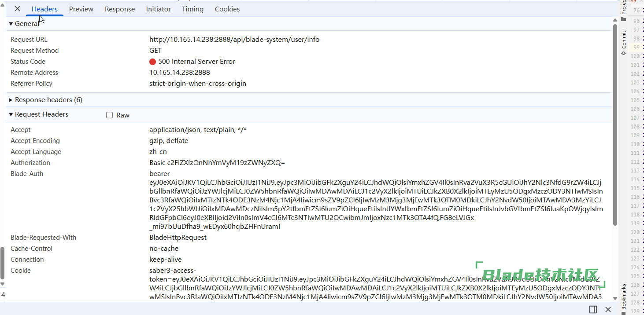Switch to the Response tab
Screen dimensions: 644x315
click(x=120, y=9)
